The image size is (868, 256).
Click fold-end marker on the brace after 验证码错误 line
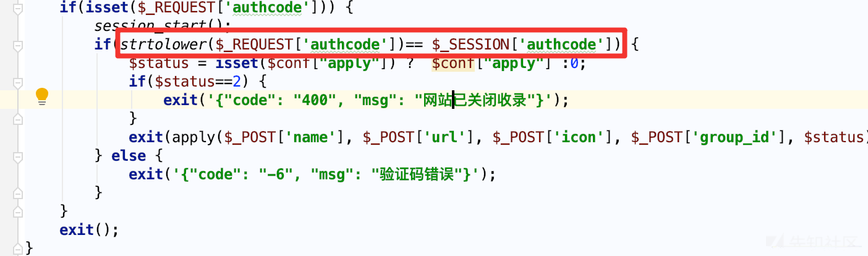pos(19,193)
